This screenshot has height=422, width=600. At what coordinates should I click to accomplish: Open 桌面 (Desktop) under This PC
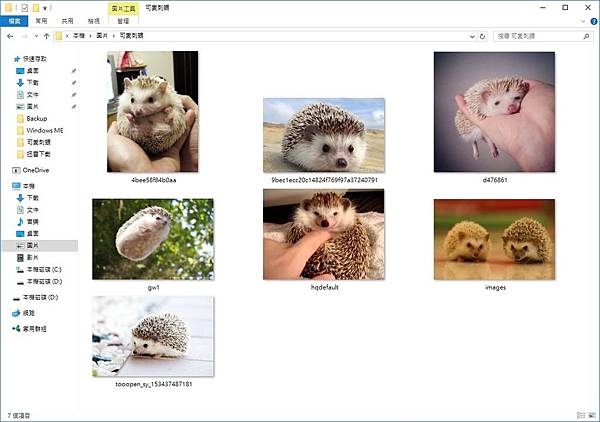tap(33, 234)
